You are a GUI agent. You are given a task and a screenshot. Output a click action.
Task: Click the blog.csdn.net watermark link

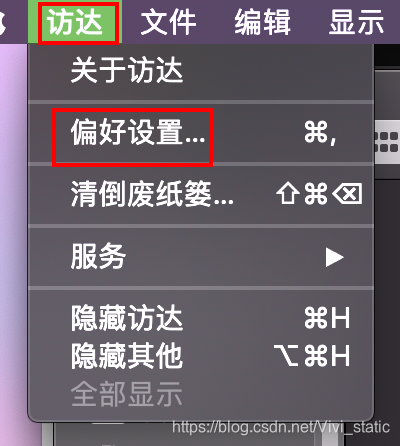click(281, 427)
